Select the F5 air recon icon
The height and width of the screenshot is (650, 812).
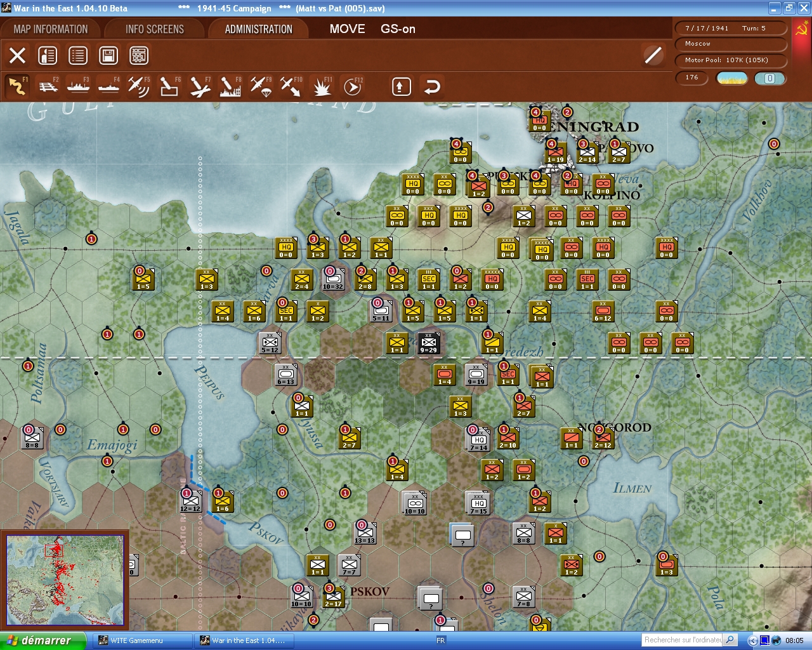click(x=139, y=86)
